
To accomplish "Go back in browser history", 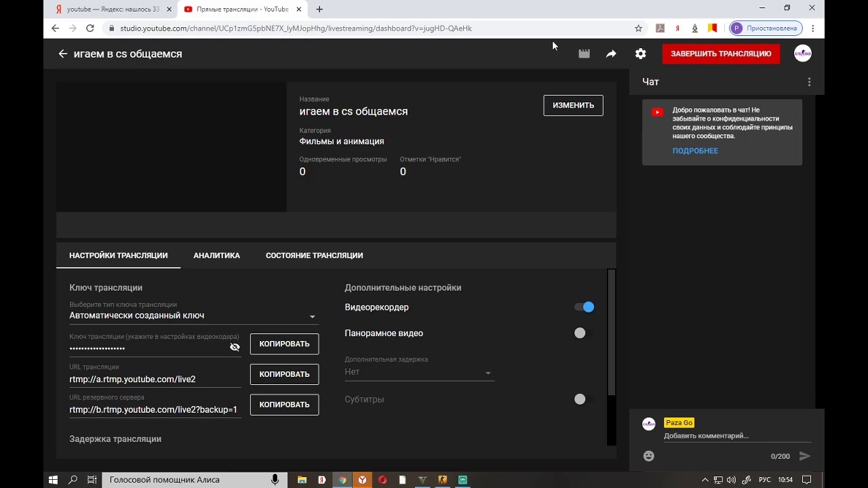I will [x=56, y=28].
